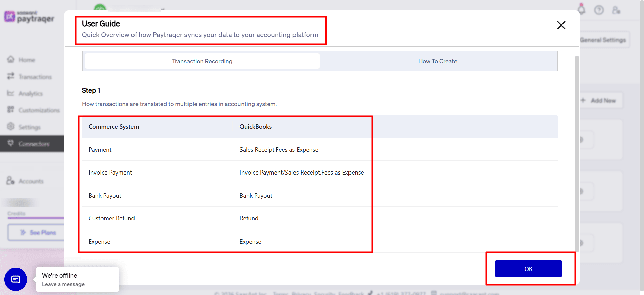The width and height of the screenshot is (644, 295).
Task: Open the chat widget icon
Action: pyautogui.click(x=16, y=279)
